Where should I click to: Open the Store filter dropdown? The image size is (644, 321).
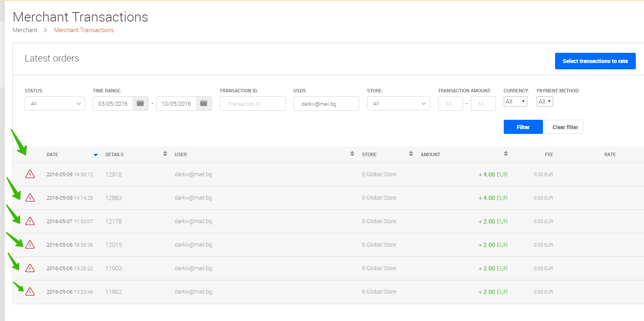coord(398,103)
